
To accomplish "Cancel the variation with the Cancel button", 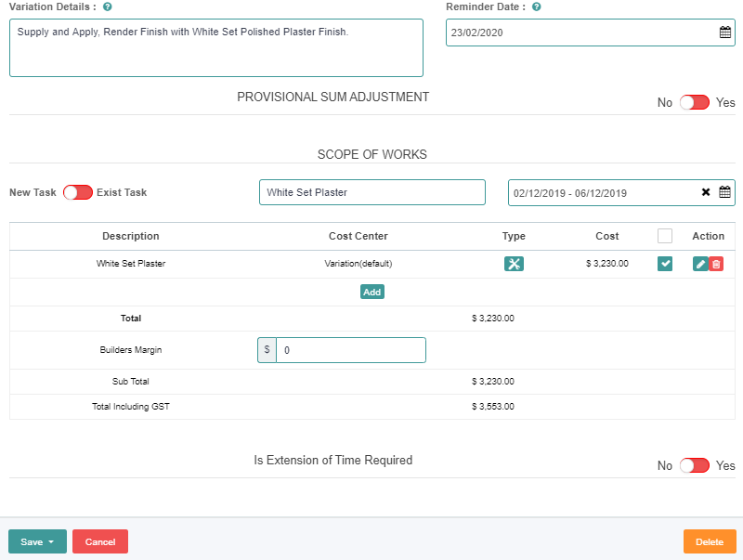I will tap(99, 541).
